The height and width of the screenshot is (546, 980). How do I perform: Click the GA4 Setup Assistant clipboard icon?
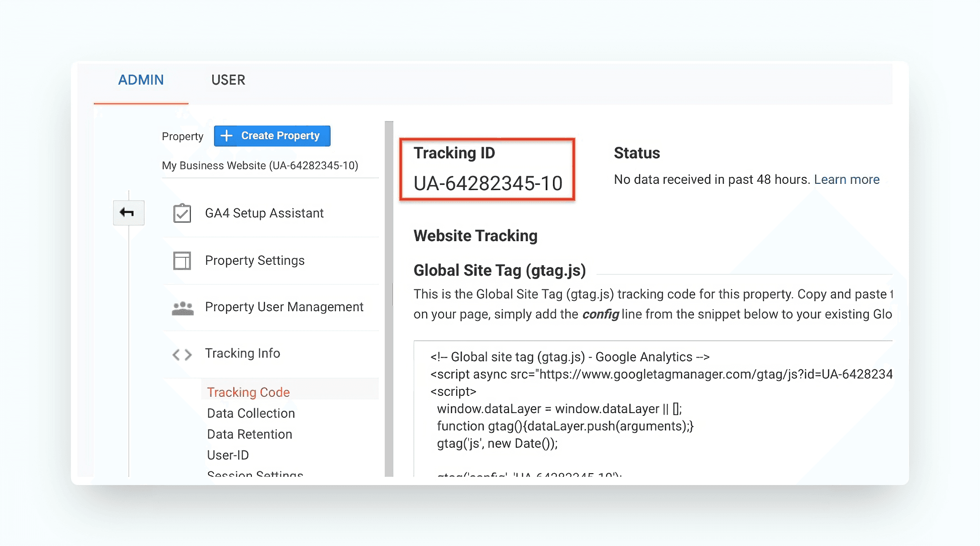click(182, 213)
